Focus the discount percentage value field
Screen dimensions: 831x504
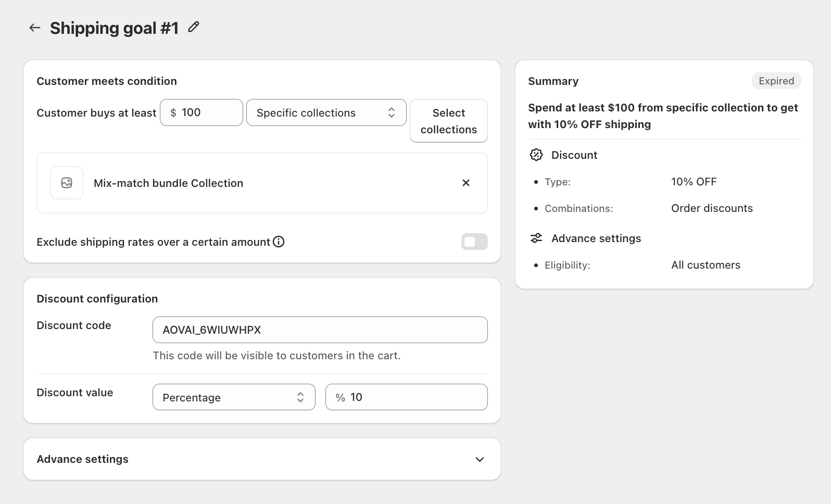(407, 397)
